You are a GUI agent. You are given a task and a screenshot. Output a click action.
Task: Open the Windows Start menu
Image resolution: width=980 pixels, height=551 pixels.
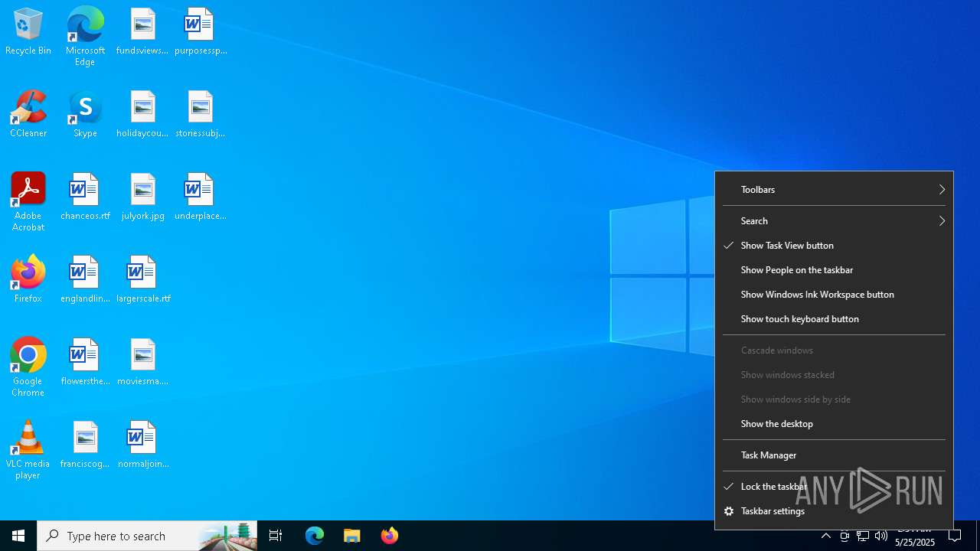pos(18,536)
